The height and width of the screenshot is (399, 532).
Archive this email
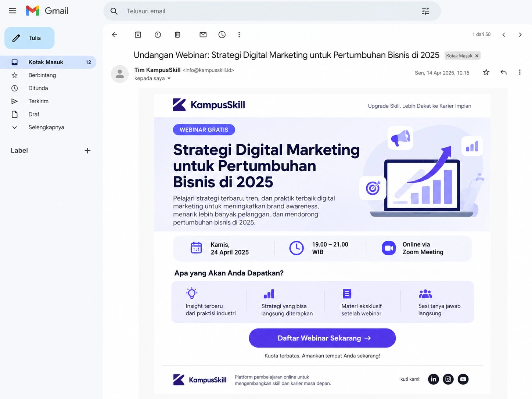pos(138,35)
